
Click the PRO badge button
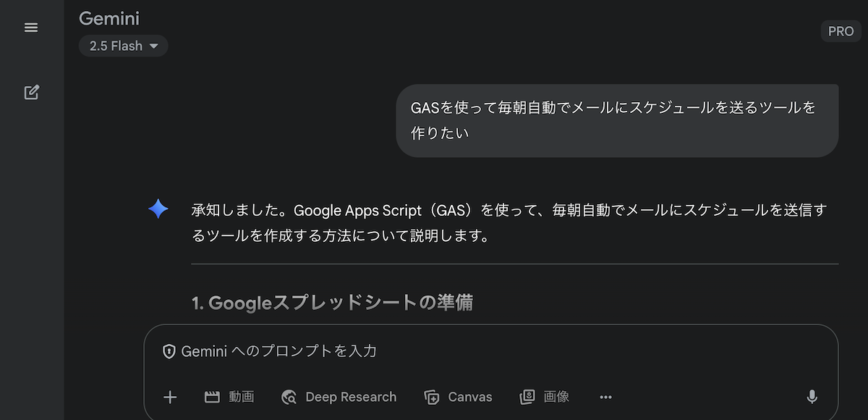pyautogui.click(x=841, y=31)
